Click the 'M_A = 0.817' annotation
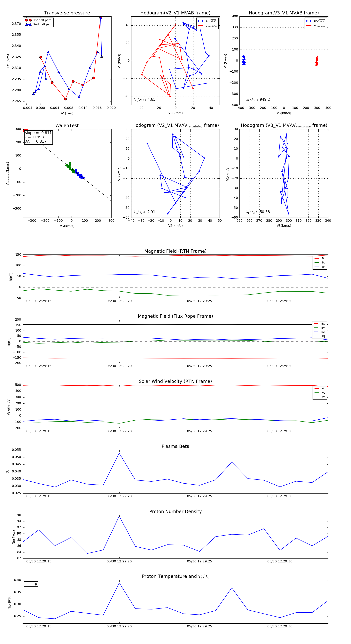This screenshot has height=644, width=351. 36,141
